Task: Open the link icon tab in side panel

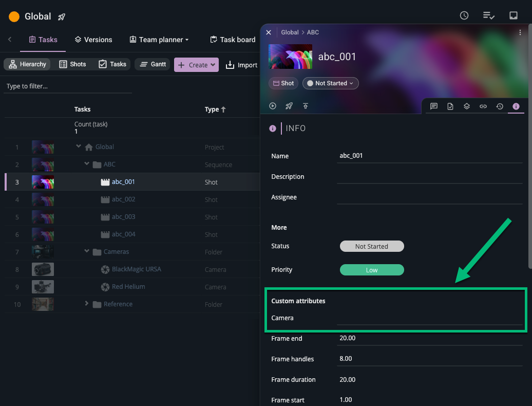Action: click(x=483, y=106)
